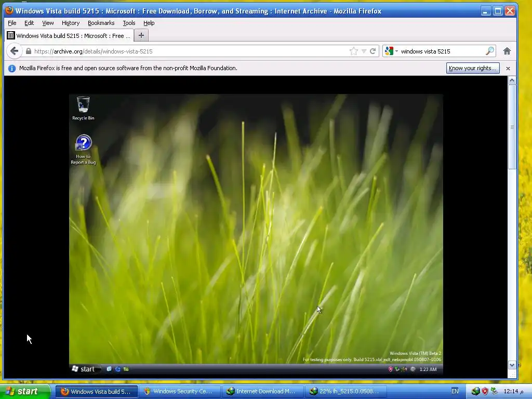Screen dimensions: 532x399
Task: Switch to Internet Download Manager taskbar button
Action: (x=262, y=392)
